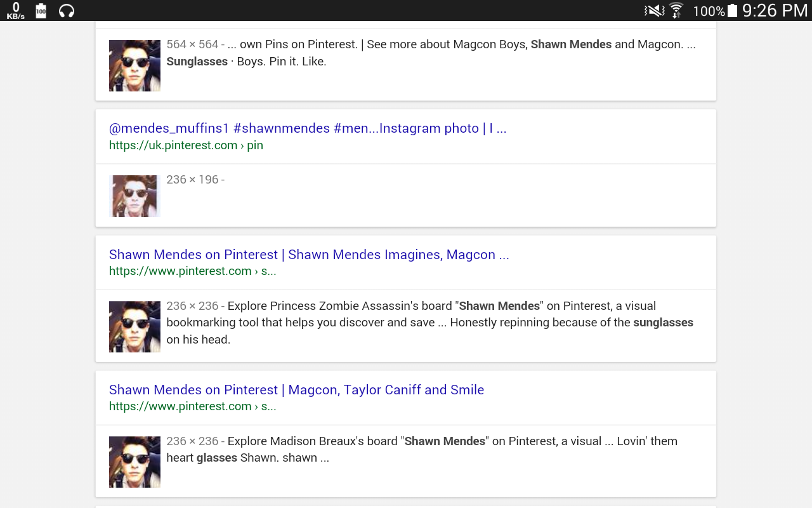
Task: Tap the 100% battery percentage text
Action: click(709, 11)
